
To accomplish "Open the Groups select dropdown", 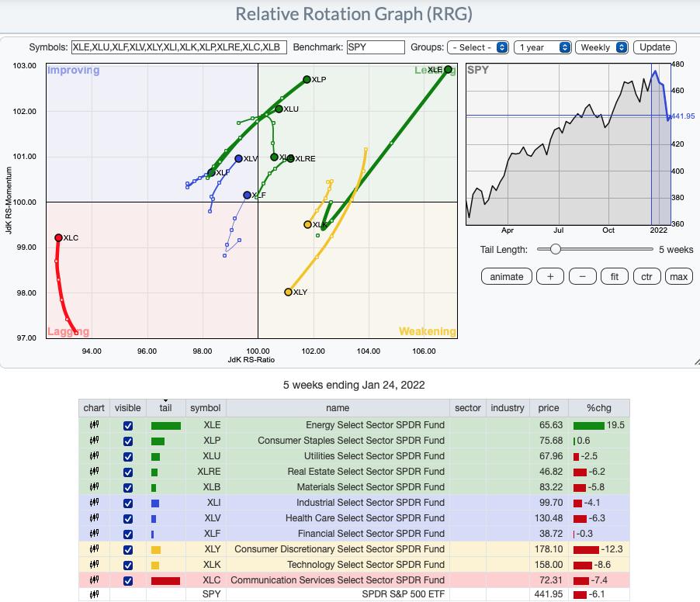I will pyautogui.click(x=479, y=47).
